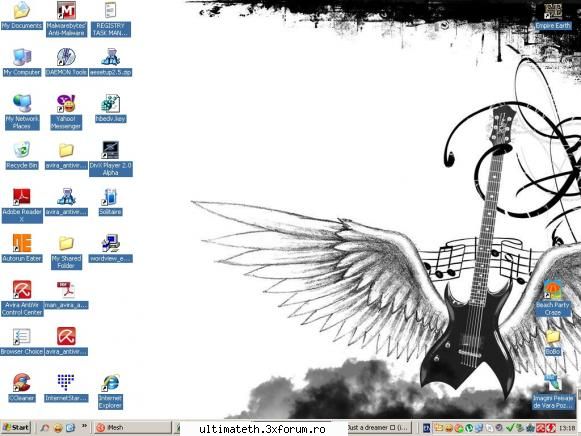Open Solitaire game shortcut

(110, 197)
